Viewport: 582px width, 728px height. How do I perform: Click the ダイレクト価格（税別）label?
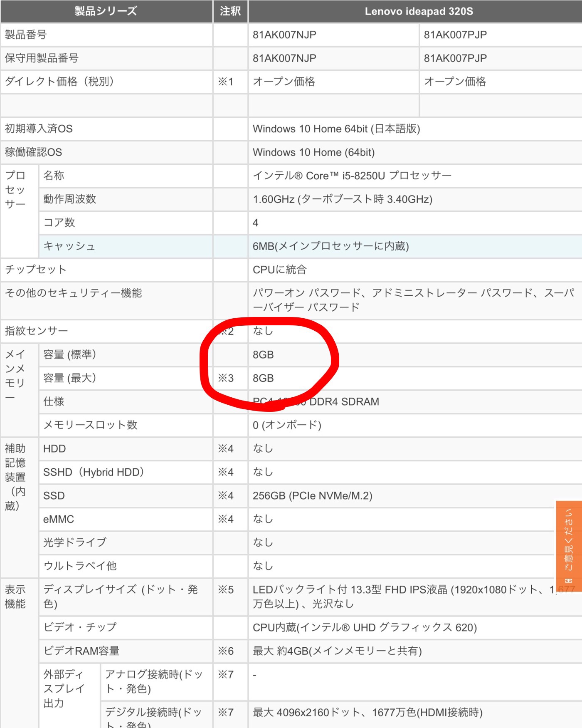click(x=59, y=82)
